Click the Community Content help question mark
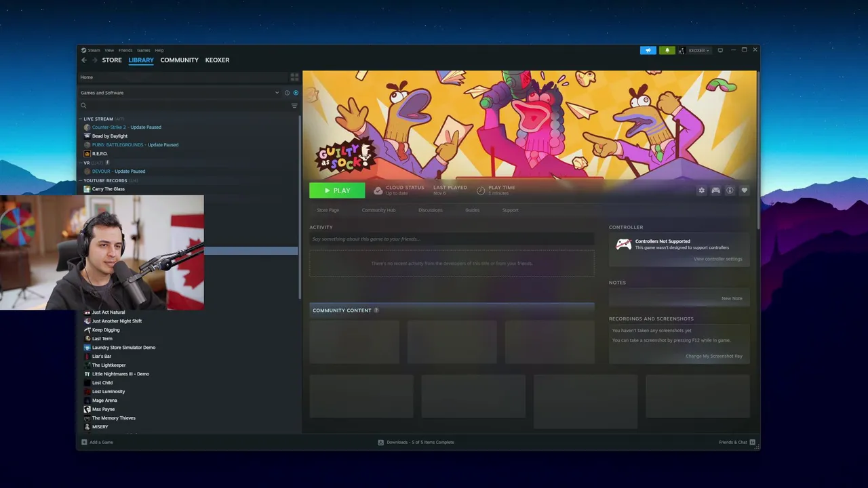 (x=376, y=310)
